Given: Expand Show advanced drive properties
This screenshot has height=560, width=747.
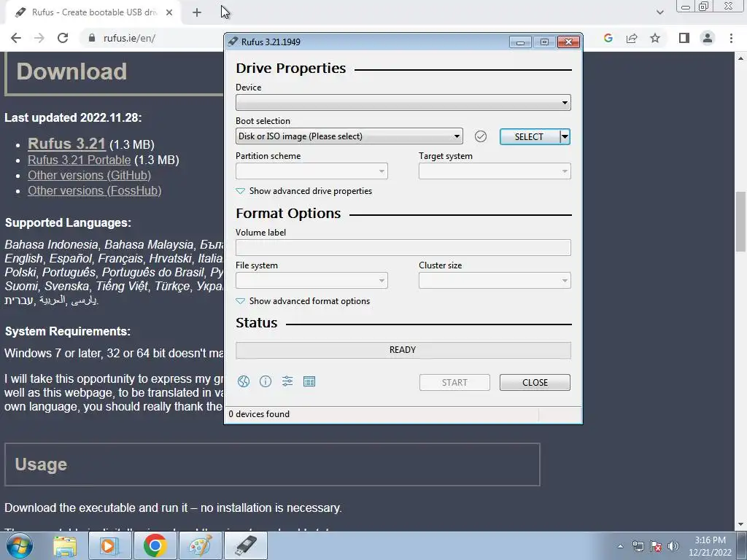Looking at the screenshot, I should pos(304,191).
